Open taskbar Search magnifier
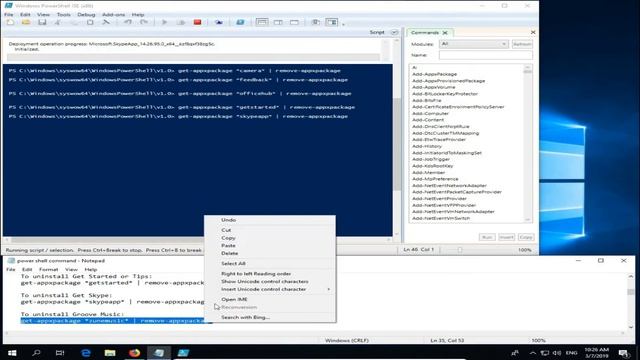The image size is (640, 360). point(36,353)
